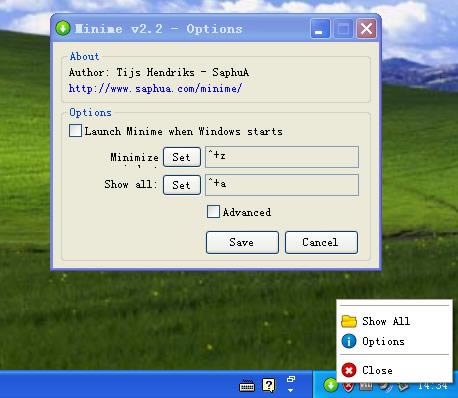Viewport: 458px width, 398px height.
Task: Click the red X icon beside Close
Action: point(349,370)
